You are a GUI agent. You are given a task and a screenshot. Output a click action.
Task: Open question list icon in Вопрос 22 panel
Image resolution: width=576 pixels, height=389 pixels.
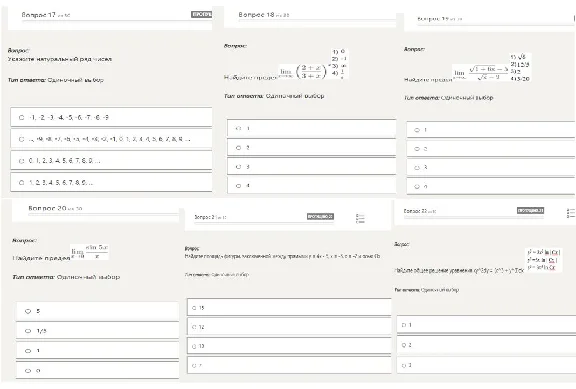click(x=571, y=213)
